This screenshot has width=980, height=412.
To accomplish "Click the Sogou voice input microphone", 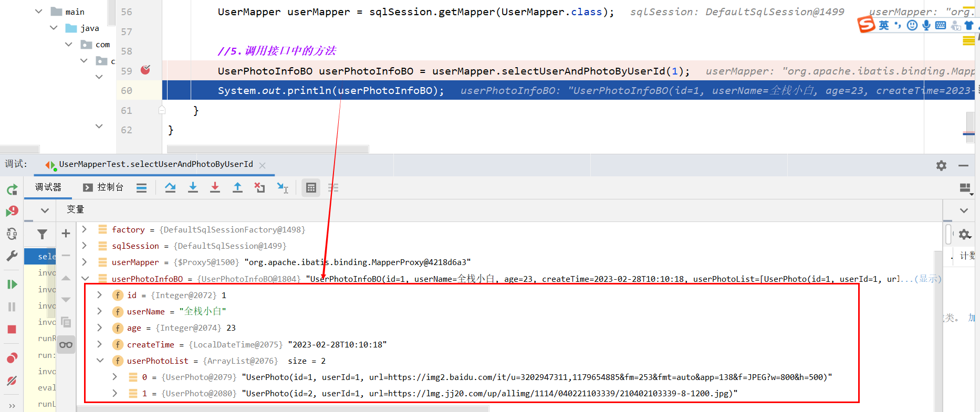I will [926, 25].
